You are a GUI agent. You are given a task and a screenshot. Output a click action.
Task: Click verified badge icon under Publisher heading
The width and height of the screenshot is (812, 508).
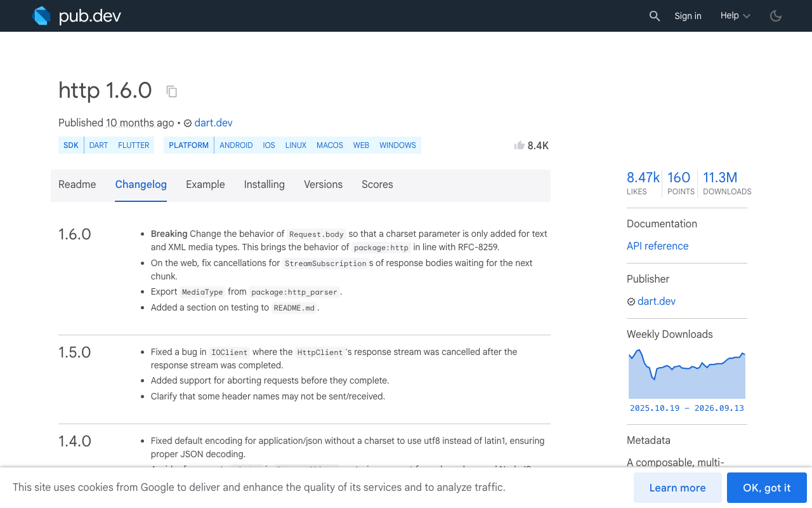(631, 302)
